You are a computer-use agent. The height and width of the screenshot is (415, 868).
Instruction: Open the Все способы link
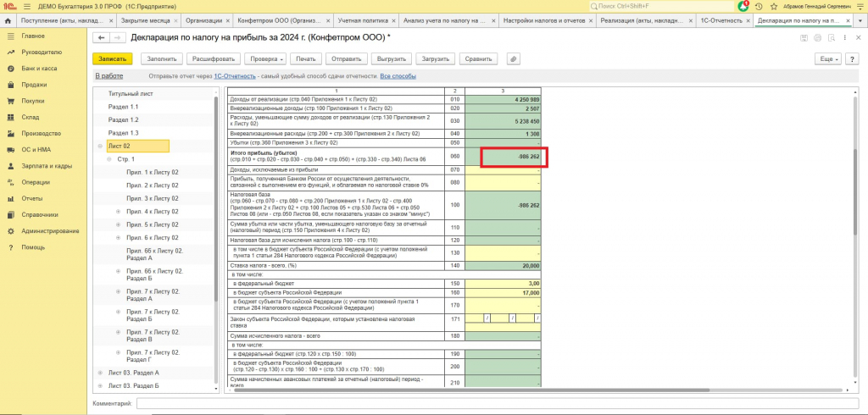click(x=398, y=76)
